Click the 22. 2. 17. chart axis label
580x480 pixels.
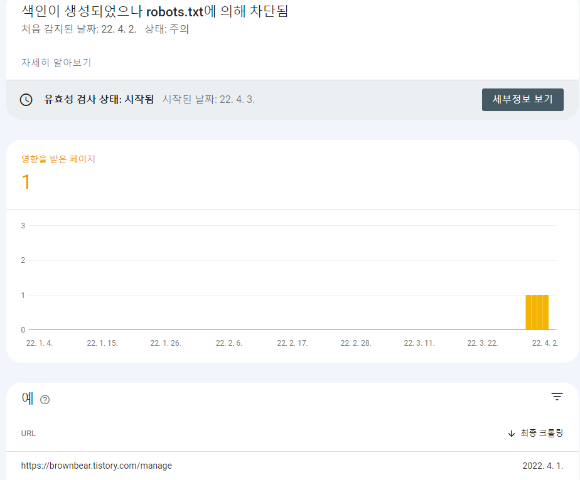[292, 343]
